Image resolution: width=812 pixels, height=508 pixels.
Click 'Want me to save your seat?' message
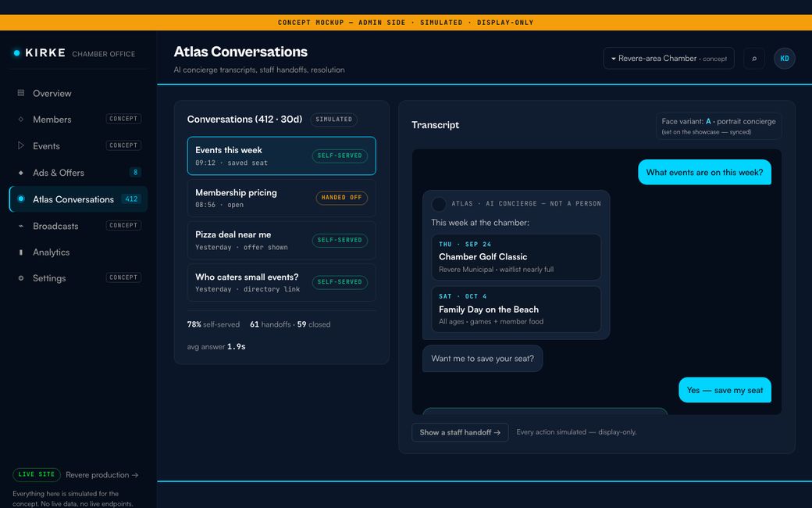pyautogui.click(x=483, y=359)
